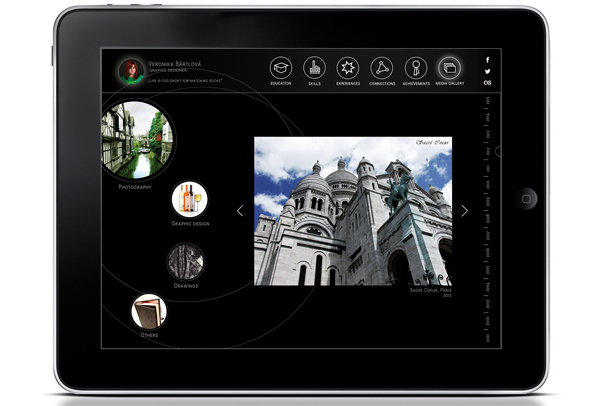Open the Others category thumbnail

[x=150, y=310]
